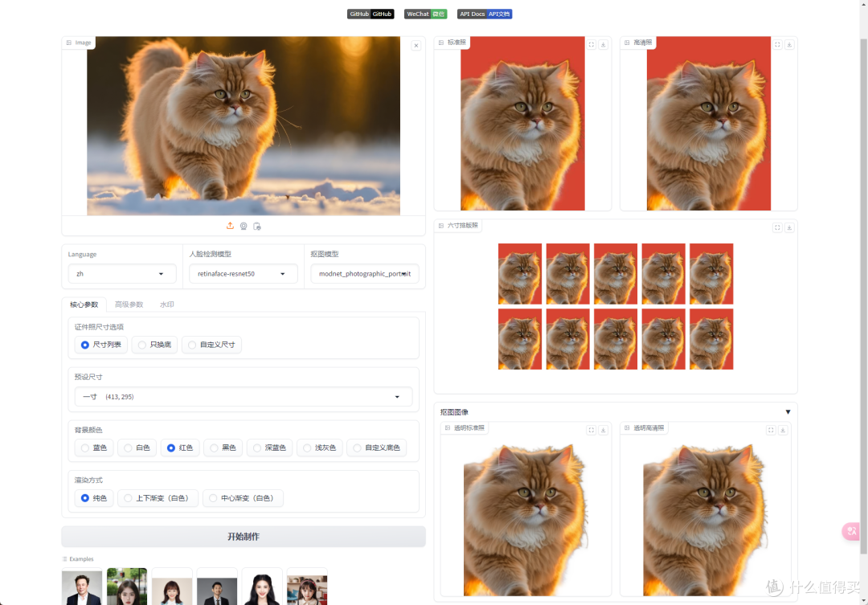The height and width of the screenshot is (605, 868).
Task: Download the 透明高清照 image
Action: click(x=783, y=430)
